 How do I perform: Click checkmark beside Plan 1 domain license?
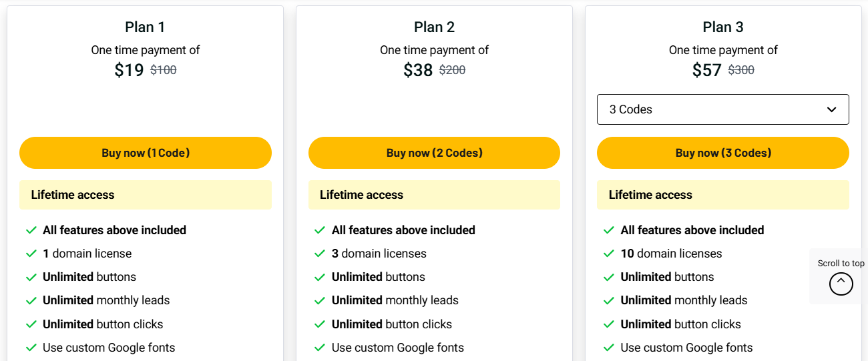click(31, 254)
